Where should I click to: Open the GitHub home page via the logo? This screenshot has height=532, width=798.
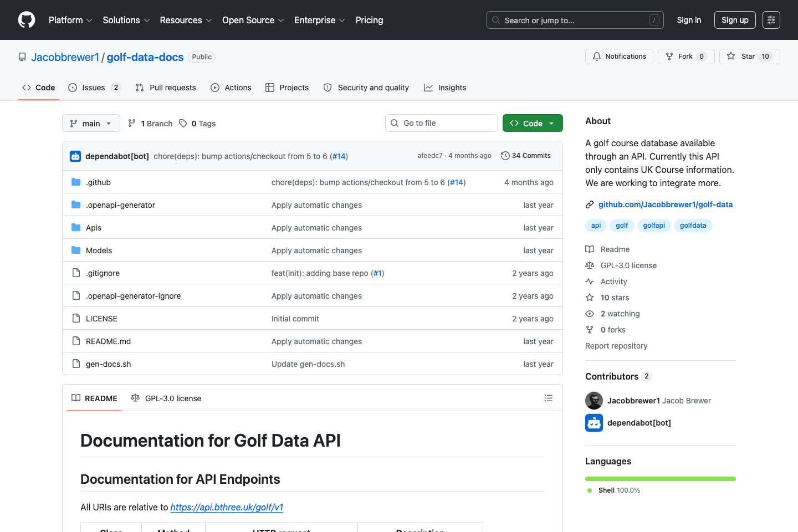coord(26,20)
